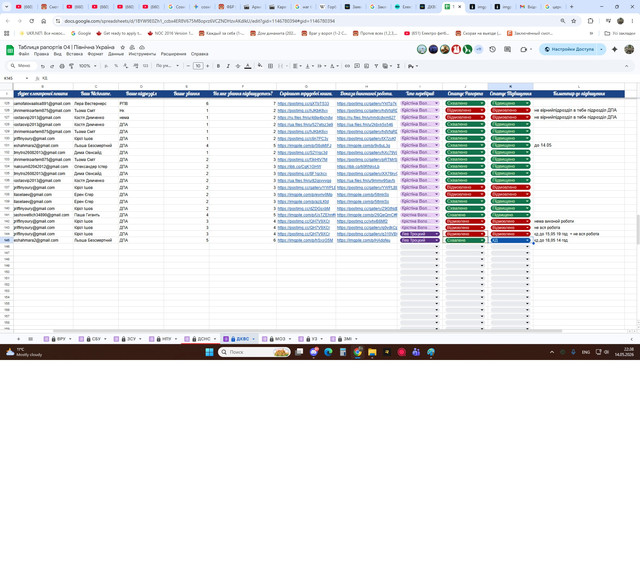The width and height of the screenshot is (640, 584).
Task: Open the horizontal align dropdown
Action: 297,66
